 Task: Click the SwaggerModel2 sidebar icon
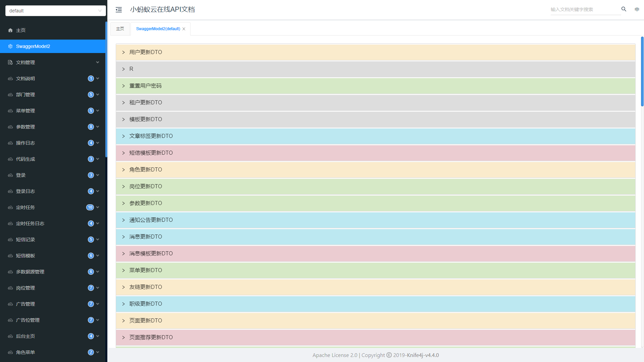click(10, 46)
